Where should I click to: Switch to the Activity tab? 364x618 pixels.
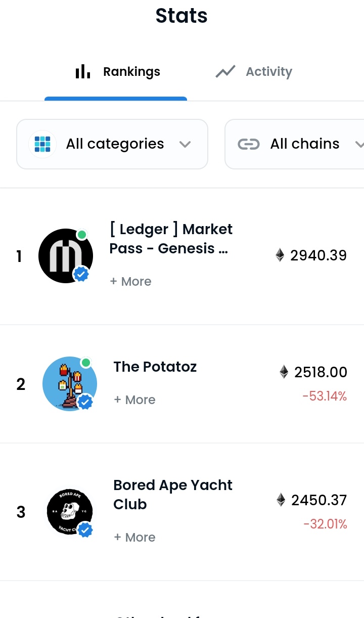(254, 72)
